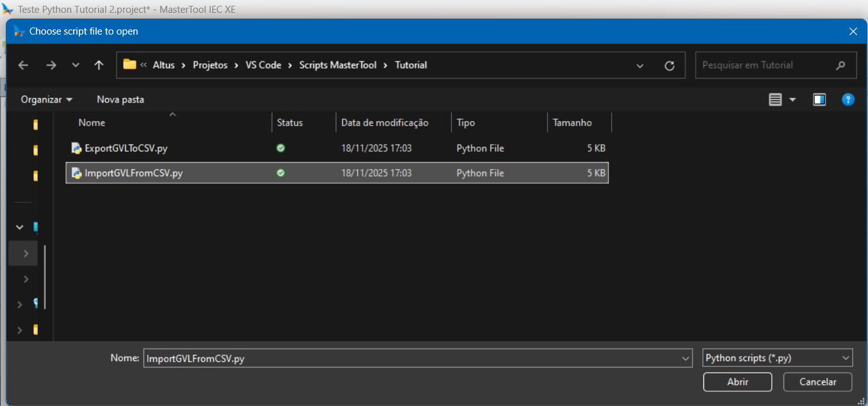The image size is (868, 406).
Task: Click the Forward navigation arrow
Action: pos(51,65)
